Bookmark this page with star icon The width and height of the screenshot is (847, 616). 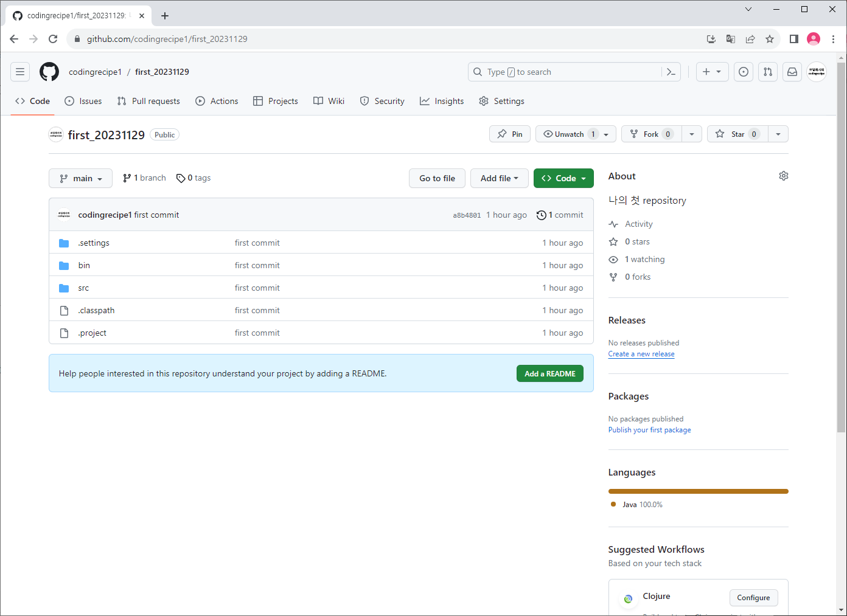tap(770, 39)
